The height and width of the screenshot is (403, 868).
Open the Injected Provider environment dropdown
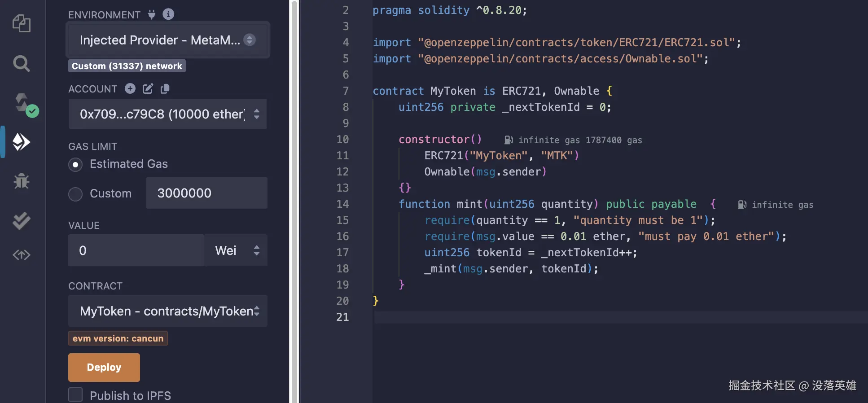point(168,40)
